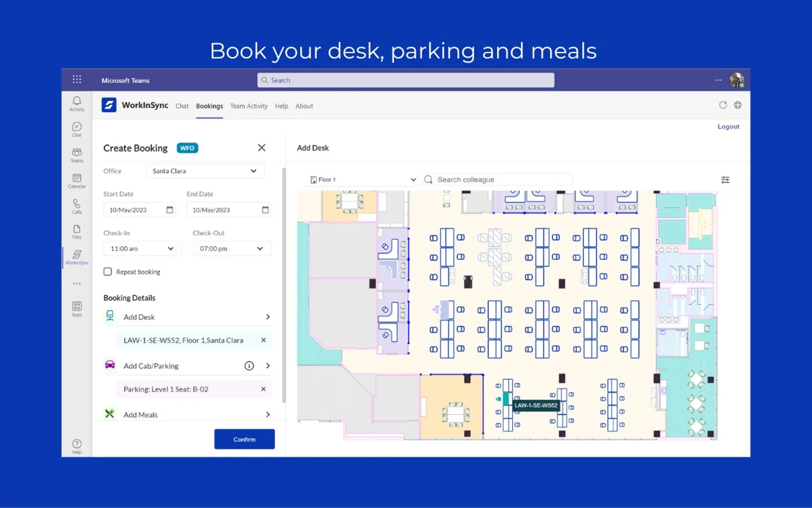Screen dimensions: 812x508
Task: Open the floor map filter settings icon
Action: pyautogui.click(x=725, y=180)
